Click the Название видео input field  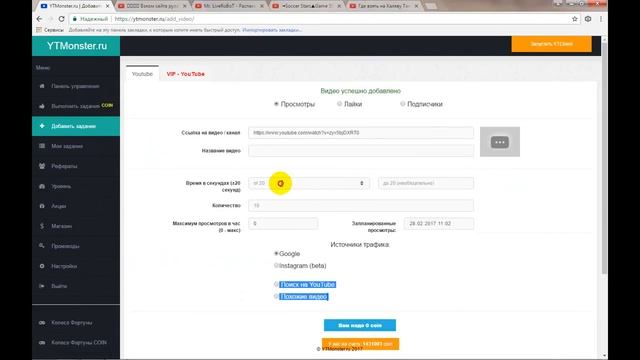[x=361, y=151]
